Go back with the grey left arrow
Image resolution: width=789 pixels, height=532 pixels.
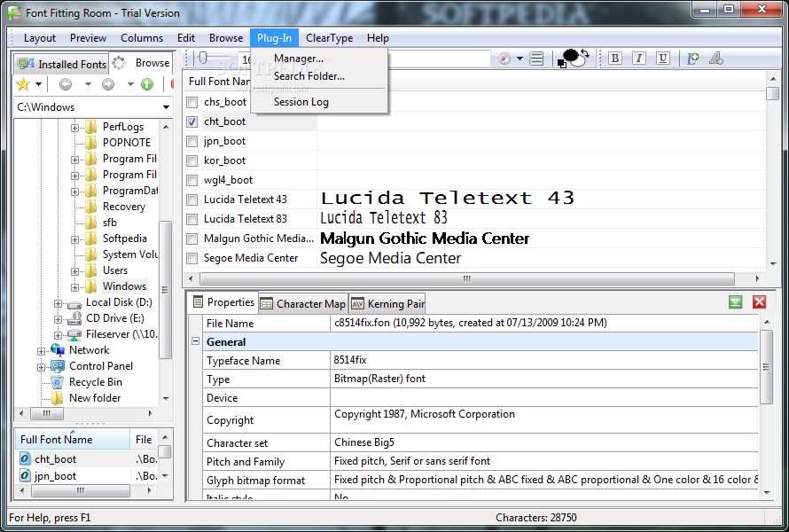click(66, 84)
